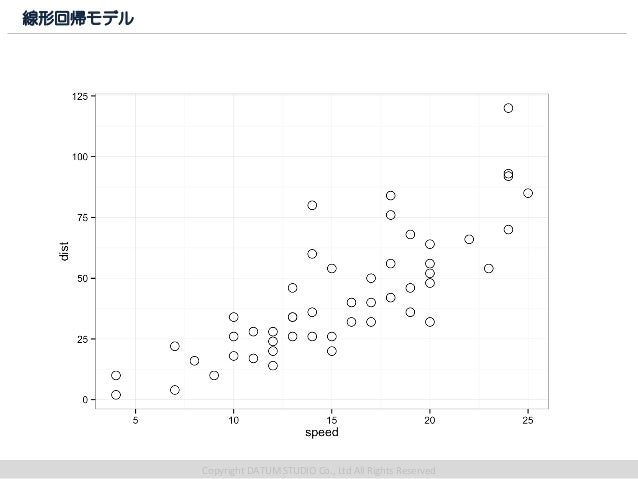
Task: Click the point at speed 22, dist 66
Action: tap(469, 239)
